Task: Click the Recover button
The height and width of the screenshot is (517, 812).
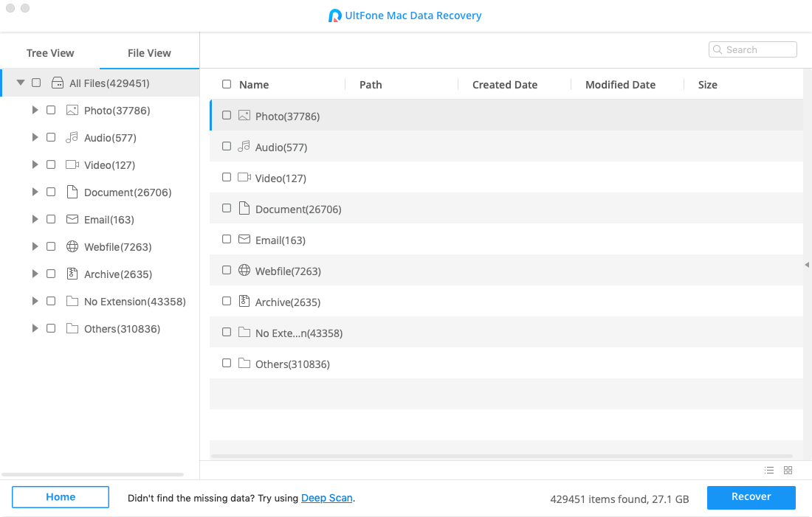Action: coord(751,497)
